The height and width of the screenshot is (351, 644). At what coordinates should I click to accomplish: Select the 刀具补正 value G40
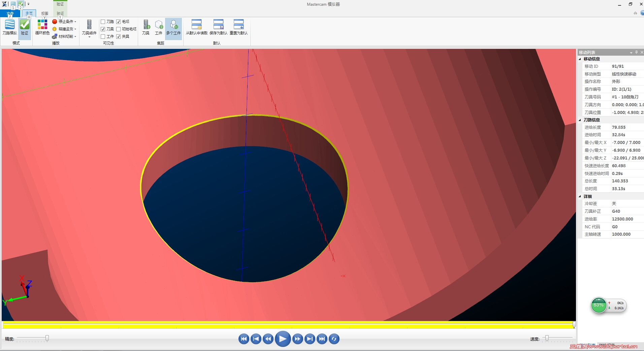click(616, 211)
